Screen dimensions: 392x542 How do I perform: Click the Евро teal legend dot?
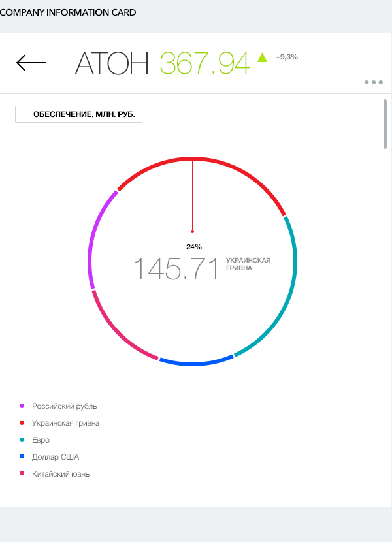click(x=22, y=439)
